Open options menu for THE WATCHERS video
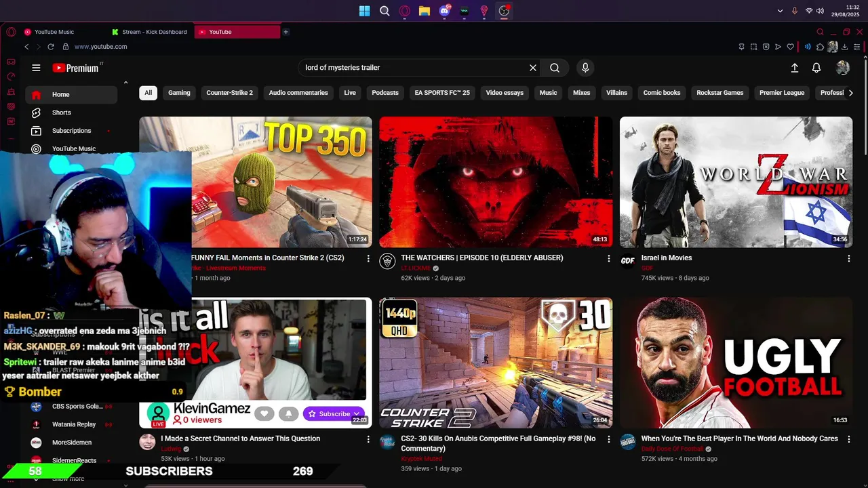This screenshot has height=488, width=868. tap(608, 258)
